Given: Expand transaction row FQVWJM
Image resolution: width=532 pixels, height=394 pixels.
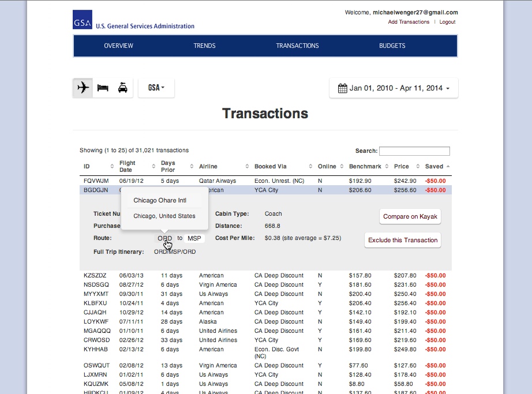Looking at the screenshot, I should (265, 181).
